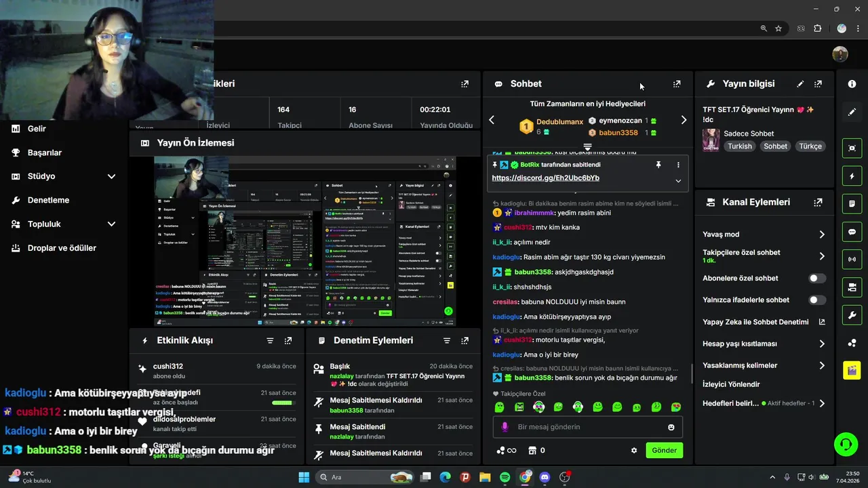Screen dimensions: 868x488
Task: Click the message input field
Action: click(x=587, y=427)
